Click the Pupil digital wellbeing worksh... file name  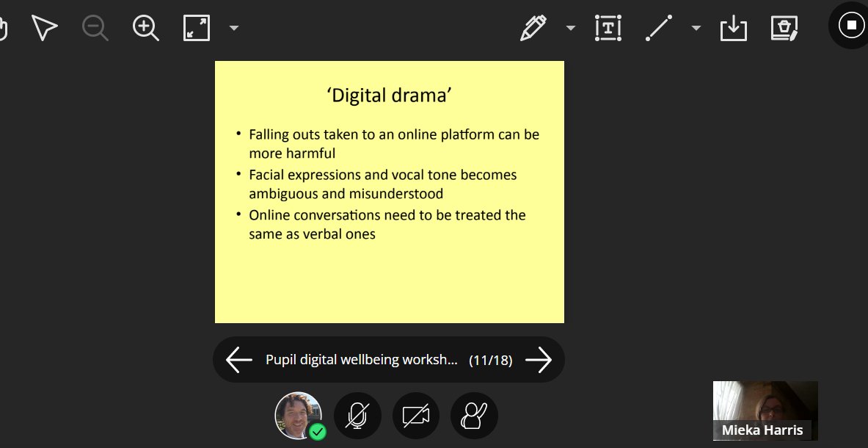[x=362, y=360]
